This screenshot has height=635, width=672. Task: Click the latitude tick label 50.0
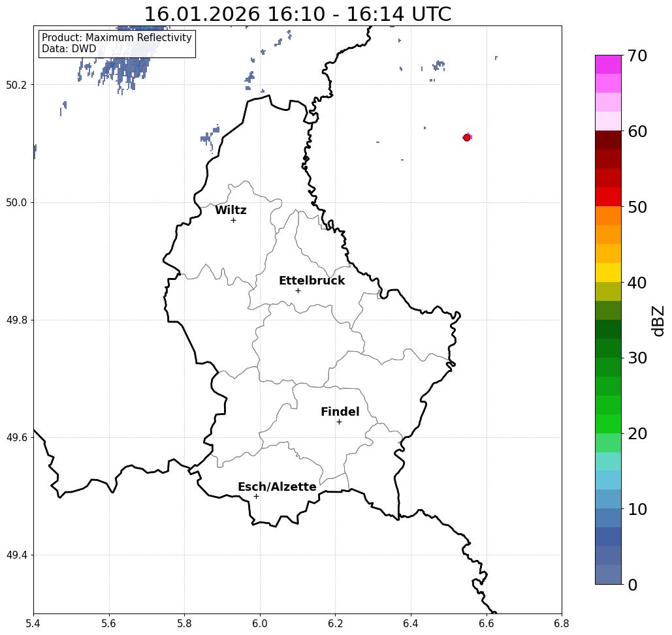point(16,202)
